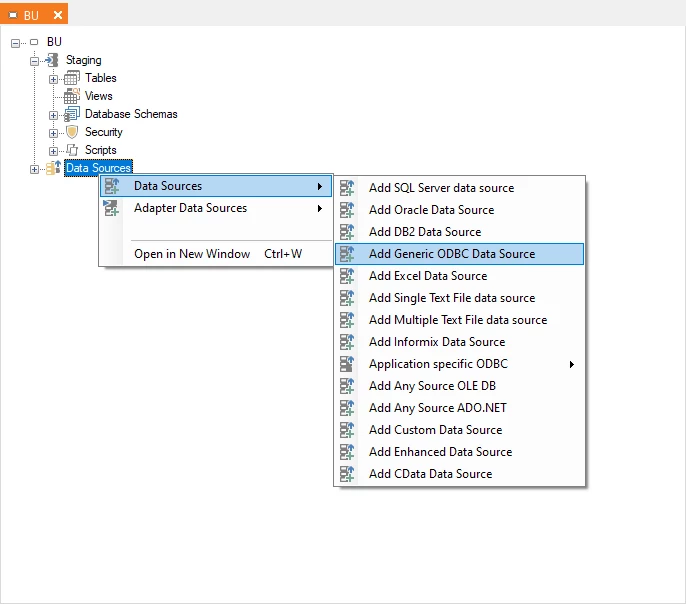Viewport: 686px width, 604px height.
Task: Select the Security tree label
Action: [104, 132]
